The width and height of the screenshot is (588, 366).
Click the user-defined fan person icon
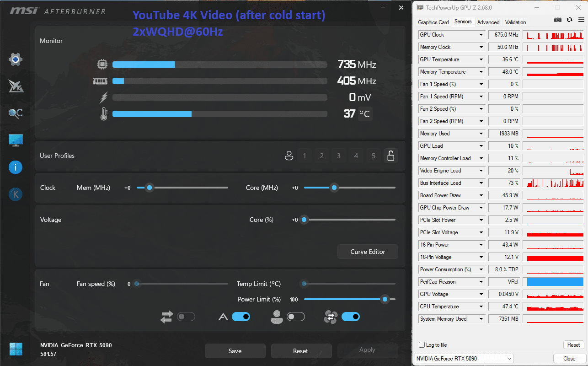[277, 317]
